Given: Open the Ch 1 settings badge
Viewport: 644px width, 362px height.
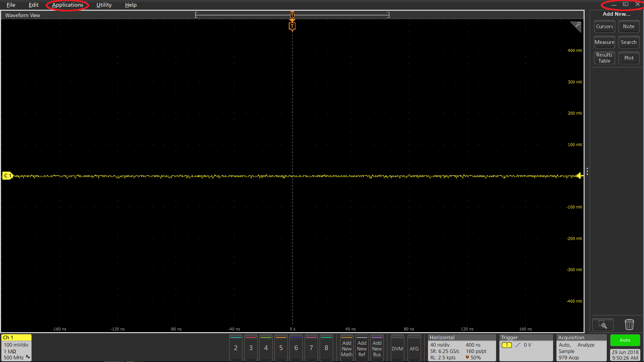Looking at the screenshot, I should click(x=16, y=348).
